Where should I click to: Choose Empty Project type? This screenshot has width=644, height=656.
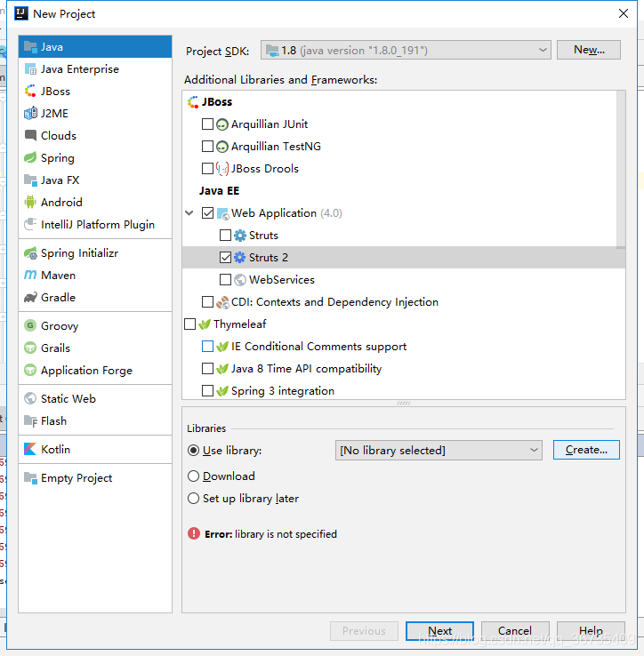(x=95, y=477)
